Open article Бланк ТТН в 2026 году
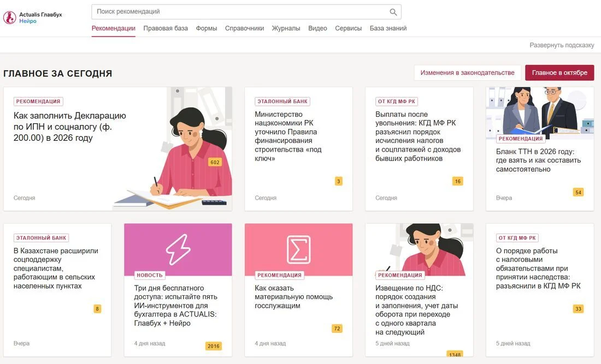The width and height of the screenshot is (601, 364). click(x=539, y=160)
